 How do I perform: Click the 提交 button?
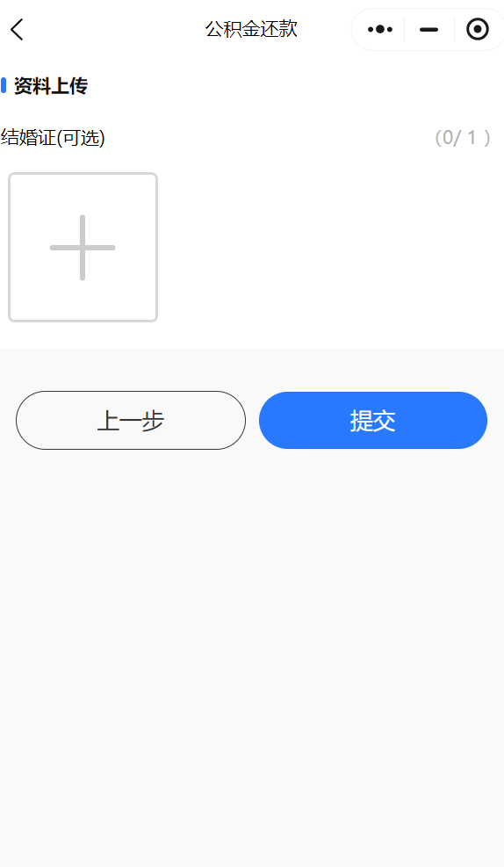(x=373, y=420)
